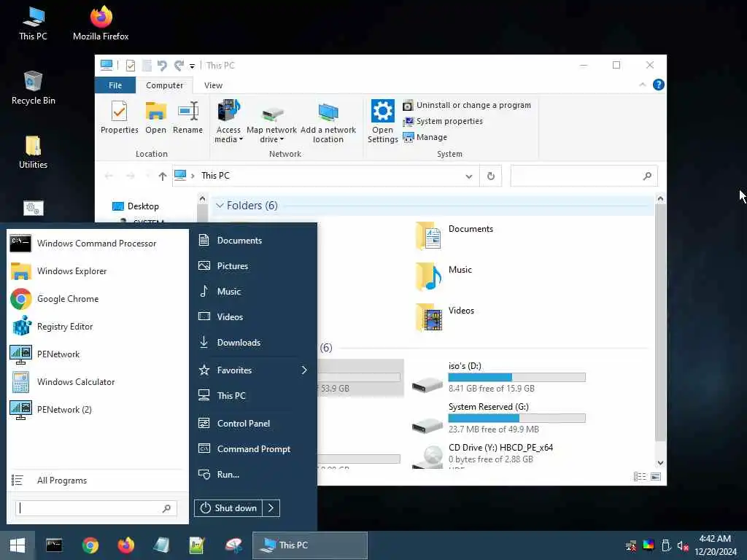The width and height of the screenshot is (747, 560).
Task: Click Rename icon in ribbon
Action: (187, 117)
